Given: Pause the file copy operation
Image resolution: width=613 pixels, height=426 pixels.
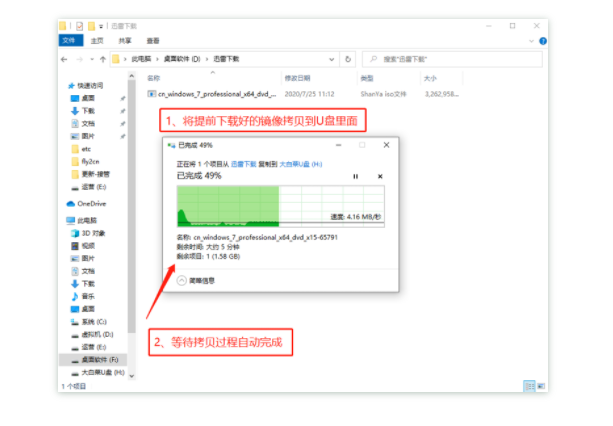Looking at the screenshot, I should click(x=355, y=176).
